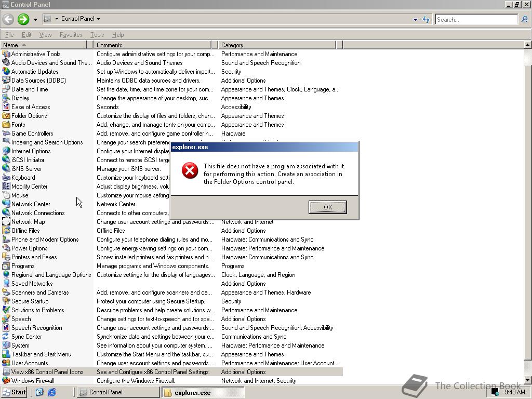The image size is (532, 399).
Task: Launch Internet Explorer from quick launch
Action: [51, 392]
